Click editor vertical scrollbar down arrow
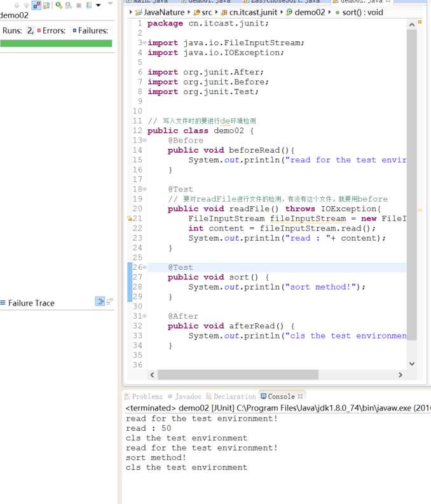 (x=412, y=364)
